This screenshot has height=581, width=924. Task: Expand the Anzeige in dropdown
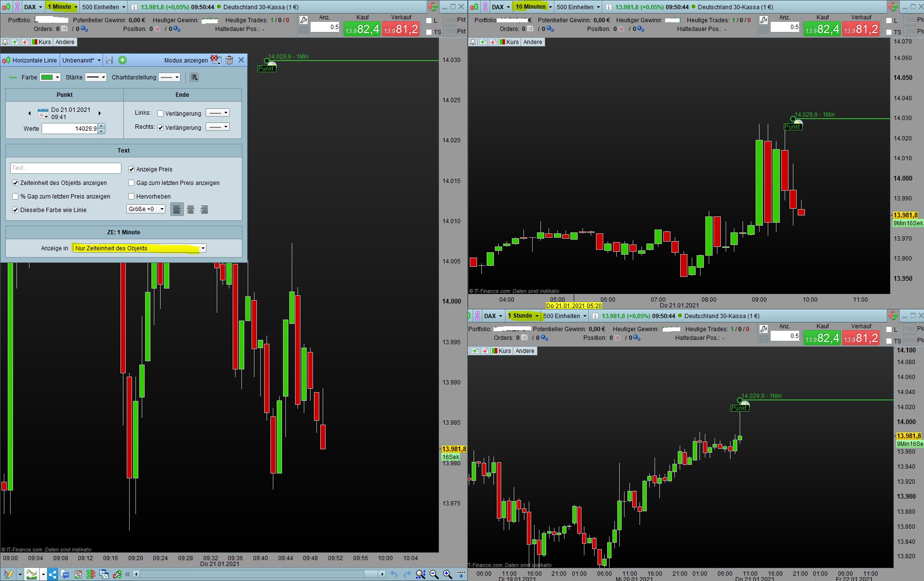[139, 248]
